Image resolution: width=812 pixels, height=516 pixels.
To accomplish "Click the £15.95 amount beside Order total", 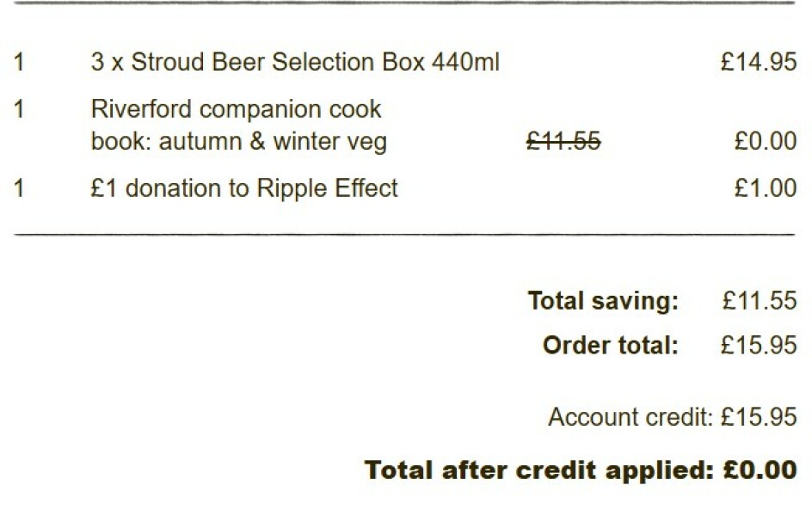I will tap(759, 346).
